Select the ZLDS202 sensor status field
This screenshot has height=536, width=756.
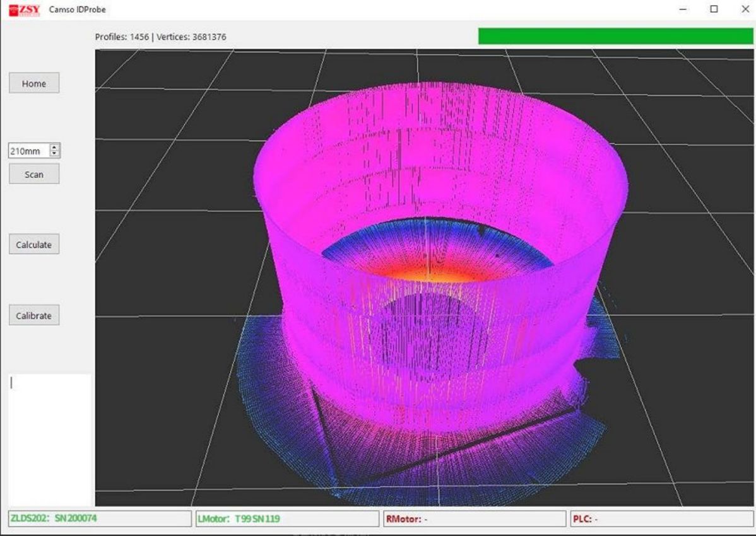tap(99, 519)
